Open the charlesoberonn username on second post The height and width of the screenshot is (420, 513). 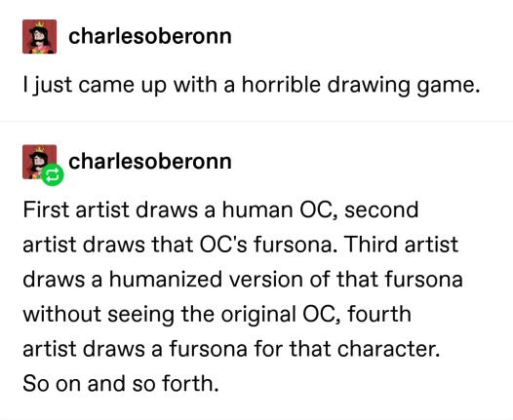[150, 161]
